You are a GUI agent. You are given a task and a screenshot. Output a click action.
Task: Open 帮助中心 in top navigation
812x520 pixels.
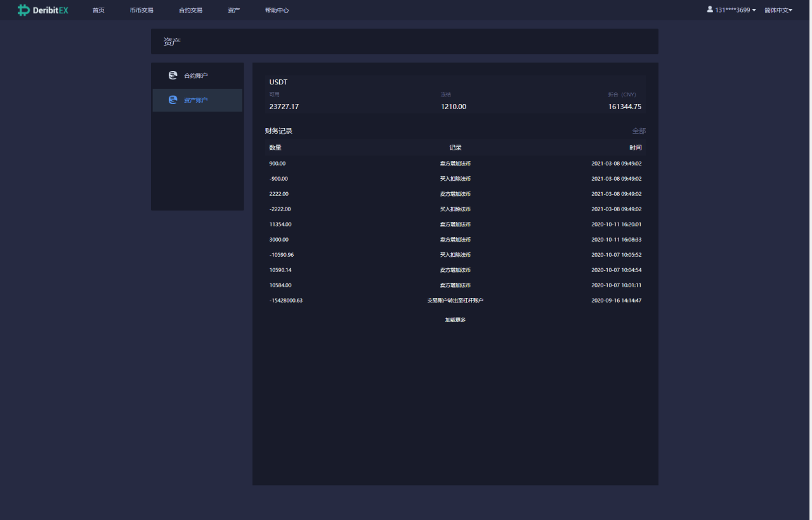point(277,10)
